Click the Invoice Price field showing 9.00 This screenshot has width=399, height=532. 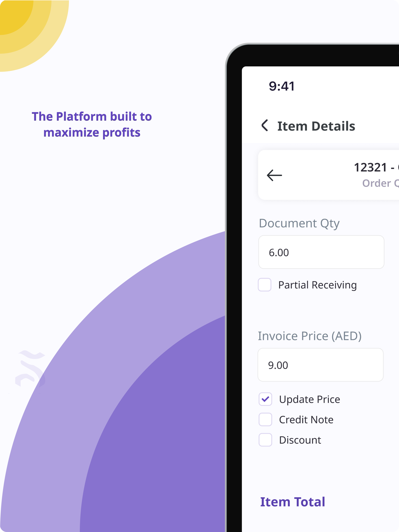pos(320,365)
